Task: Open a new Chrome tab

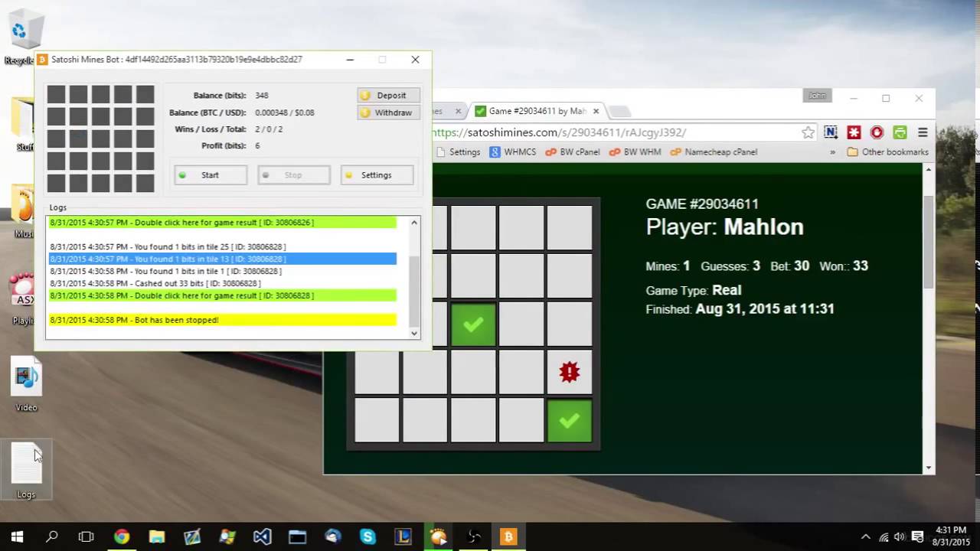Action: point(619,112)
